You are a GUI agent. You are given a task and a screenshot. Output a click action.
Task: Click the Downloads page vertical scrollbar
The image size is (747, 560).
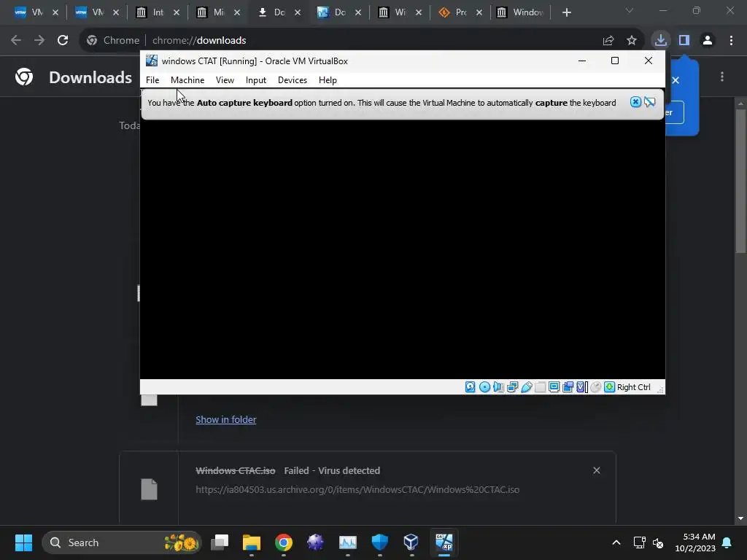(x=741, y=181)
